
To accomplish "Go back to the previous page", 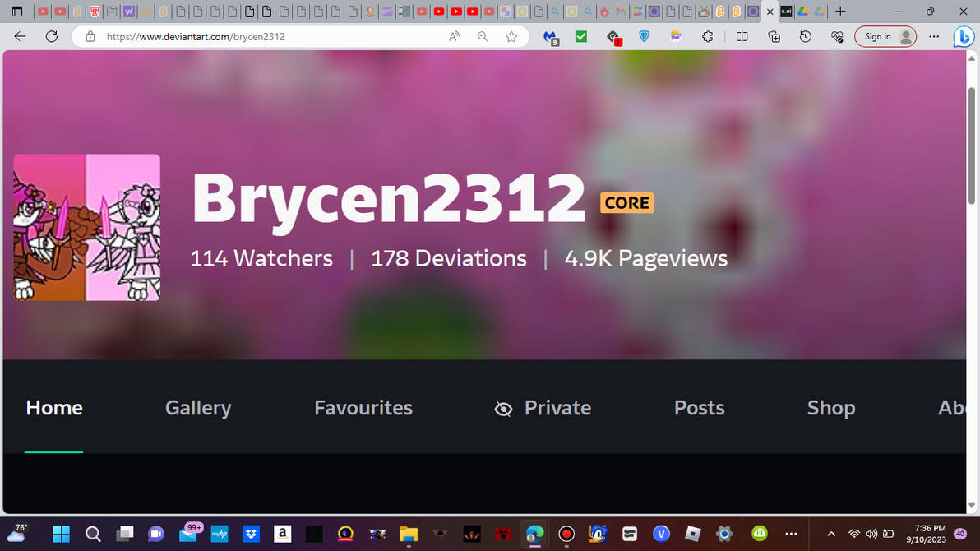I will point(20,36).
